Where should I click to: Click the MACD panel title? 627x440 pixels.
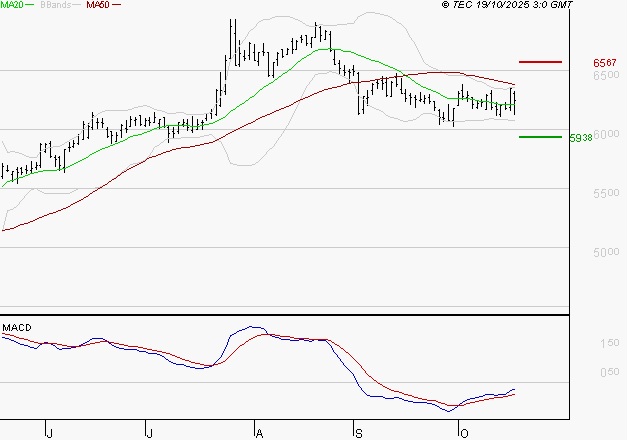(17, 328)
